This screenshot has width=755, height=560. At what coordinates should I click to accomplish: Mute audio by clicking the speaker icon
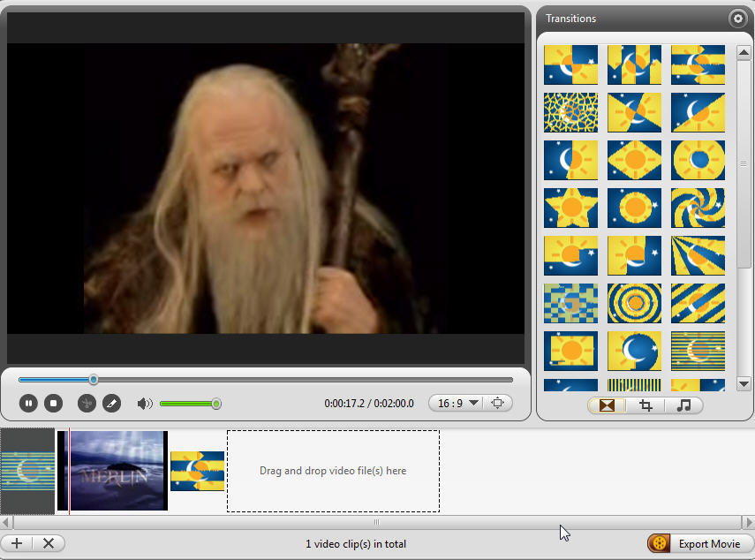tap(144, 404)
